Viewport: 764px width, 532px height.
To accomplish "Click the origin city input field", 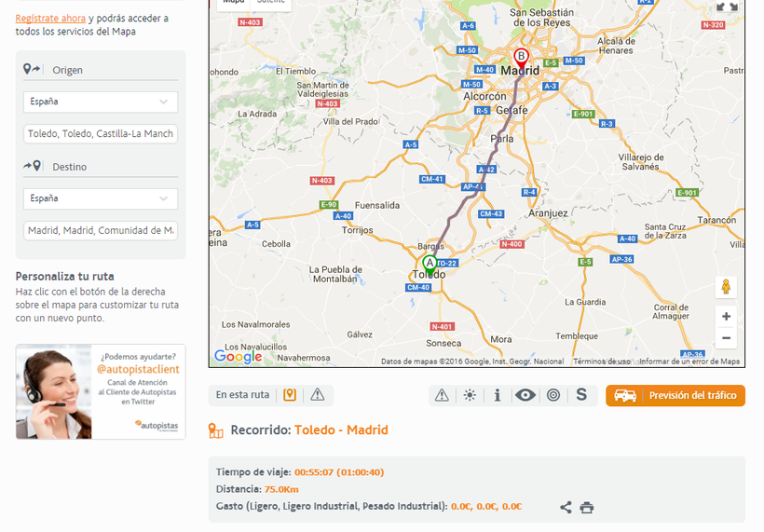I will tap(101, 134).
